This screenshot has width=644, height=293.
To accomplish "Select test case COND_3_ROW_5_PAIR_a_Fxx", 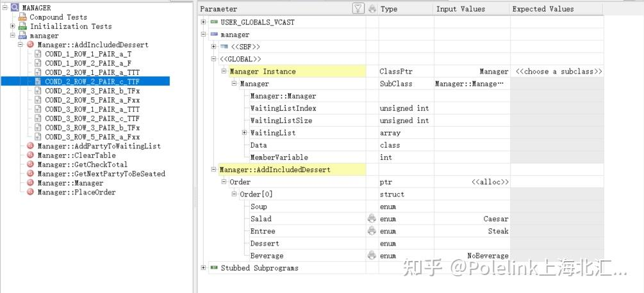I will click(92, 137).
